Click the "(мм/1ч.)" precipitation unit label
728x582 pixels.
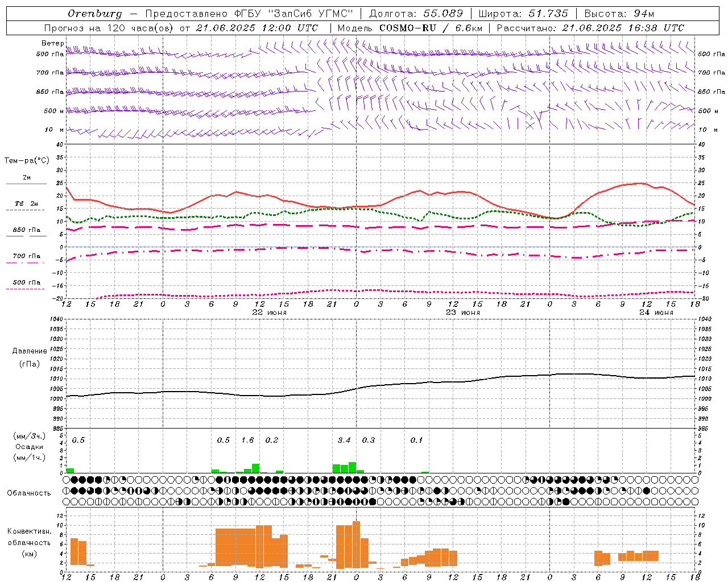click(x=29, y=458)
